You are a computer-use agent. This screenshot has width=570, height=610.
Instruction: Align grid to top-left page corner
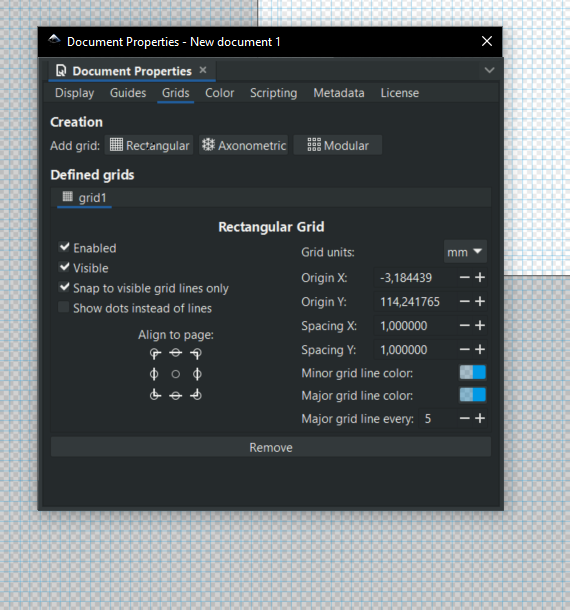pos(155,354)
